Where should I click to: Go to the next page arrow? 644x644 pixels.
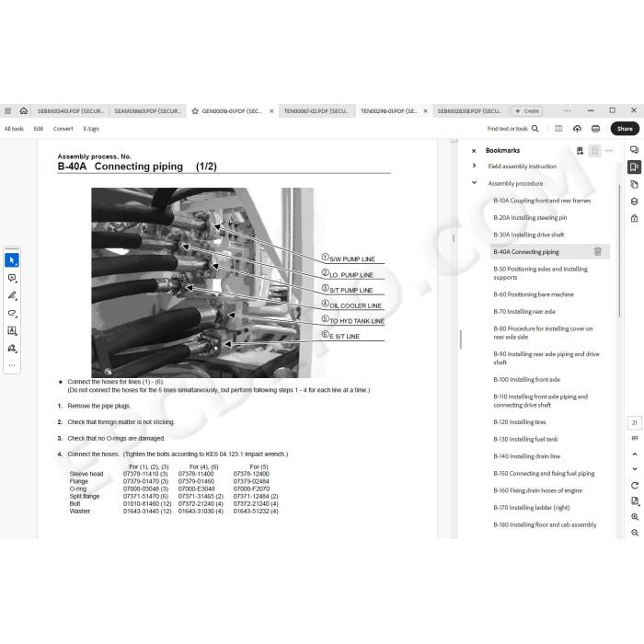click(x=635, y=468)
